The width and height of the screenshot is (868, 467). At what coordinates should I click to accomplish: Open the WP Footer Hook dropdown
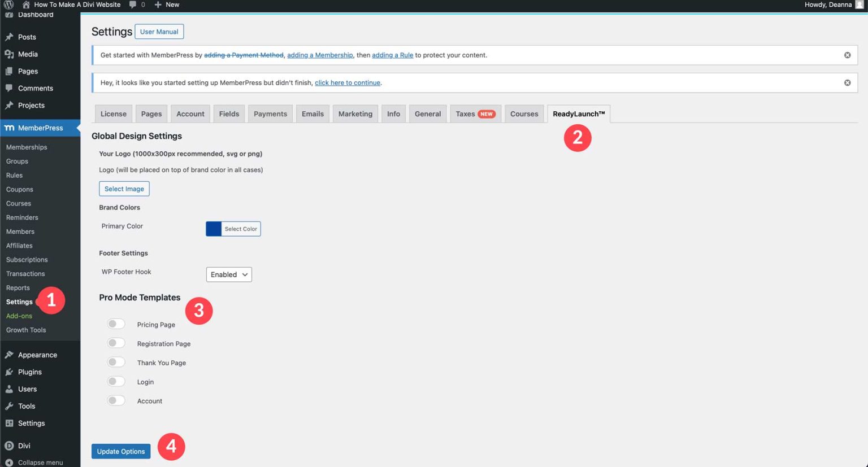[228, 274]
